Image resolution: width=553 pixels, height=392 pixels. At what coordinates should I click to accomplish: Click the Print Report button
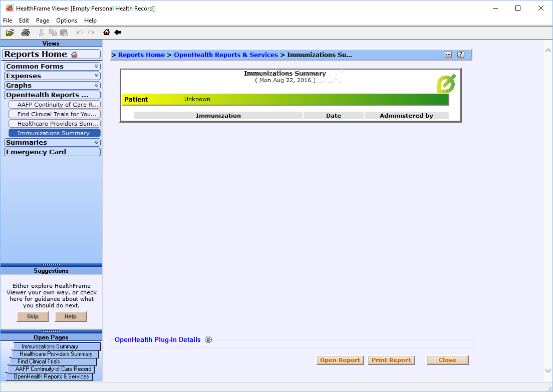[x=391, y=360]
